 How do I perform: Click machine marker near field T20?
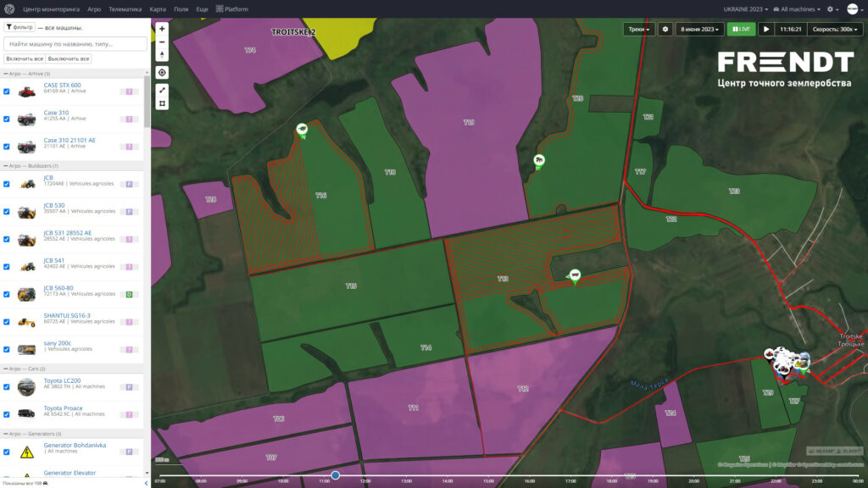(x=538, y=162)
